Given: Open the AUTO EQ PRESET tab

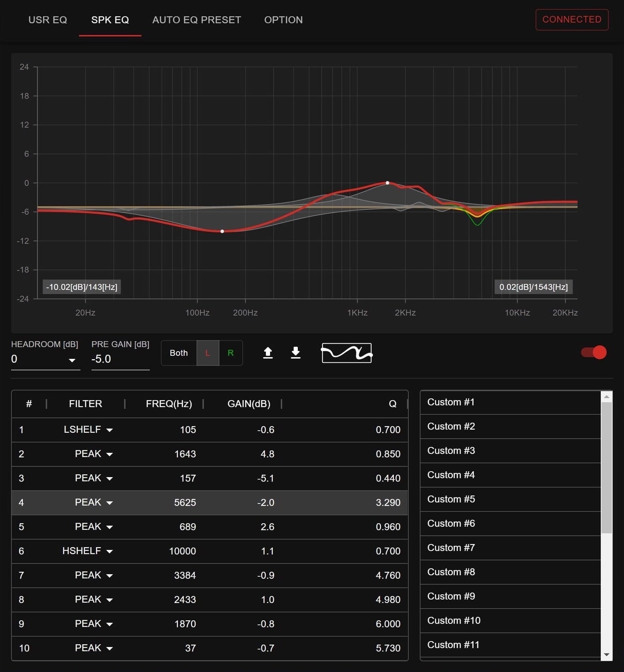Looking at the screenshot, I should click(x=197, y=20).
